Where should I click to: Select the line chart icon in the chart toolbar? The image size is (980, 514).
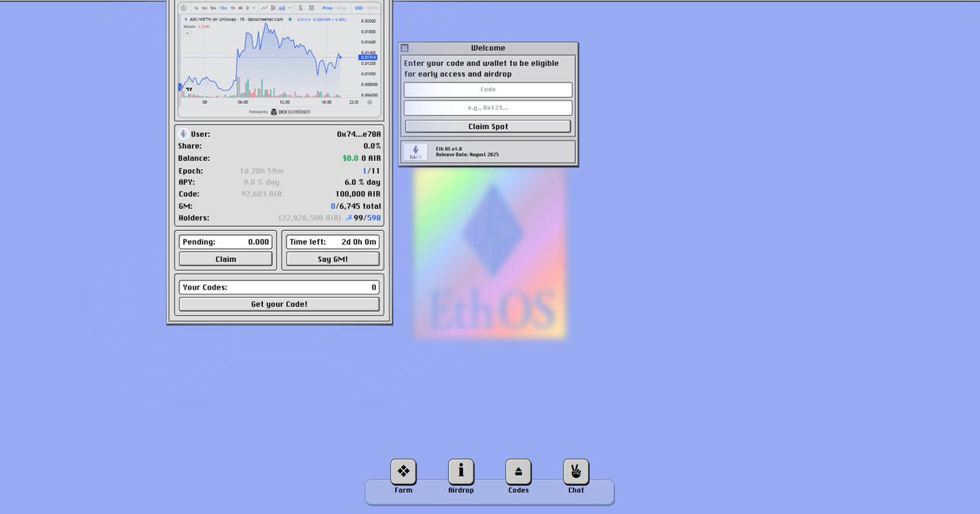(264, 8)
